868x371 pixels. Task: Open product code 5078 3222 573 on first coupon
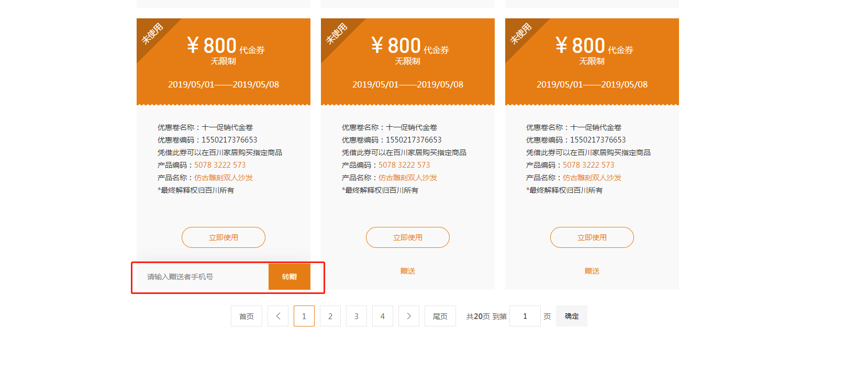click(220, 165)
